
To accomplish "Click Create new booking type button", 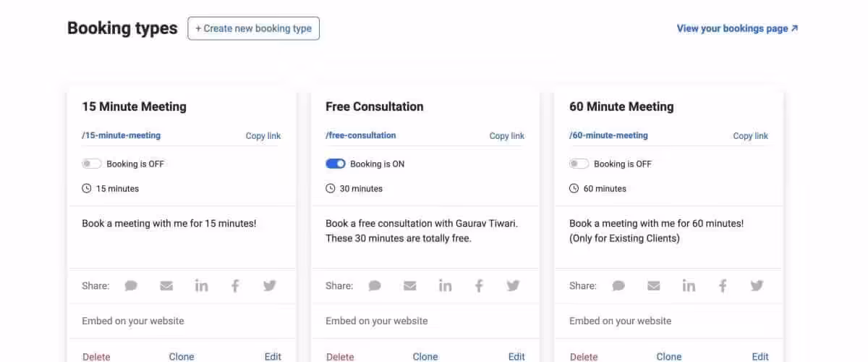I will (253, 29).
